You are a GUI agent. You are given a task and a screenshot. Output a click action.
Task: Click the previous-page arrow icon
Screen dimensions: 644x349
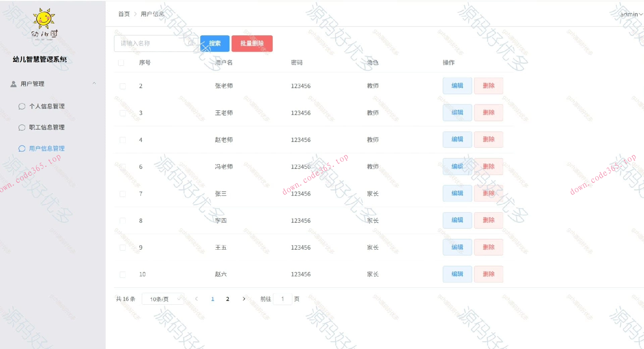(196, 299)
